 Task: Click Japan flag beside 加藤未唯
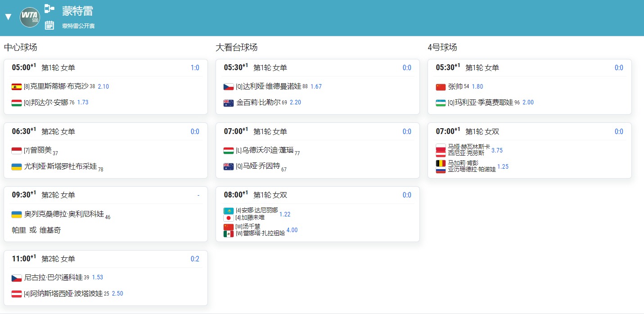point(229,218)
